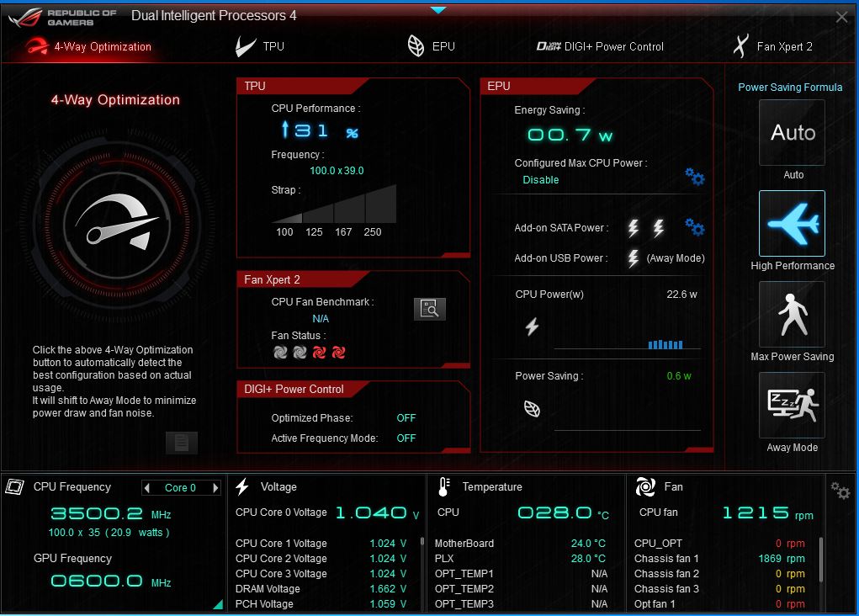Open the EPU panel header

[x=537, y=86]
